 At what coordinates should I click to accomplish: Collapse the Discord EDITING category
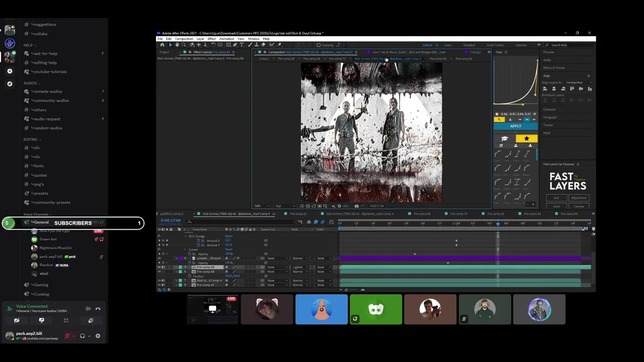[31, 139]
